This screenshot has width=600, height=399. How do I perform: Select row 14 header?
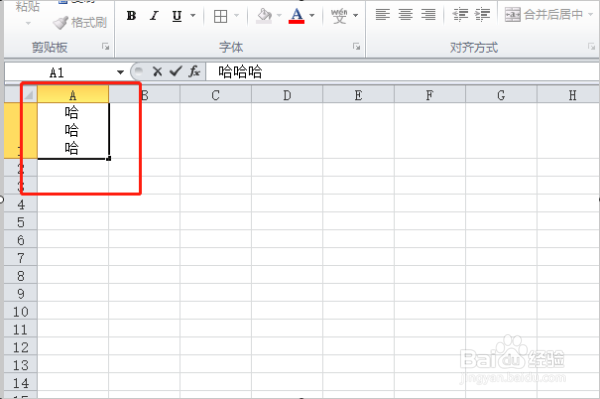(21, 383)
